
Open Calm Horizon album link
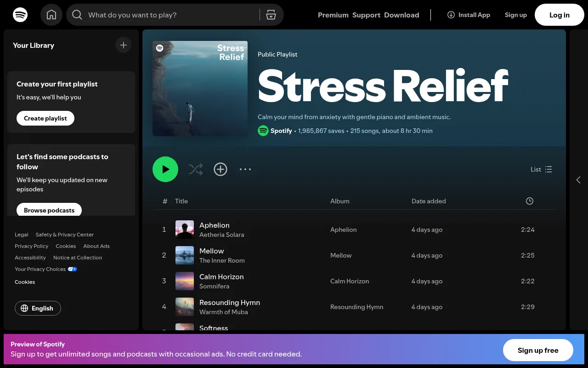pos(350,281)
